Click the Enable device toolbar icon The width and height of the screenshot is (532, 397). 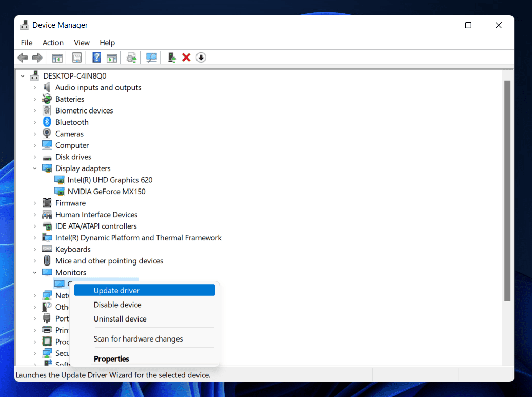click(172, 58)
